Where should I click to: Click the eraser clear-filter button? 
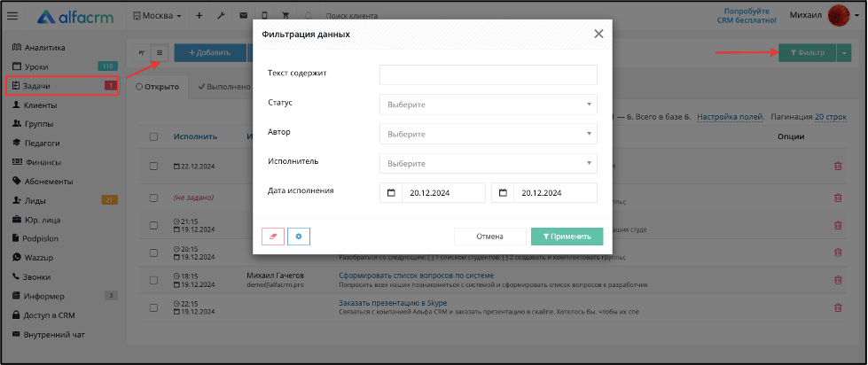point(273,237)
